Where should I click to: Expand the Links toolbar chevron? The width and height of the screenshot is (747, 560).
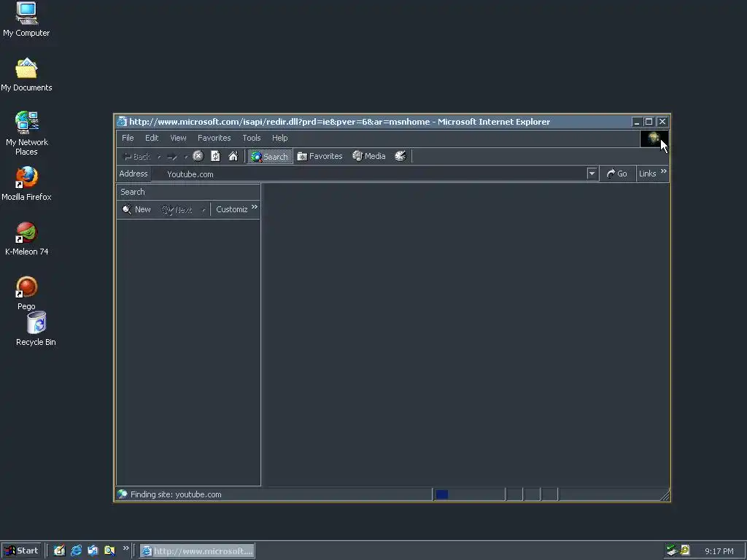click(x=664, y=171)
